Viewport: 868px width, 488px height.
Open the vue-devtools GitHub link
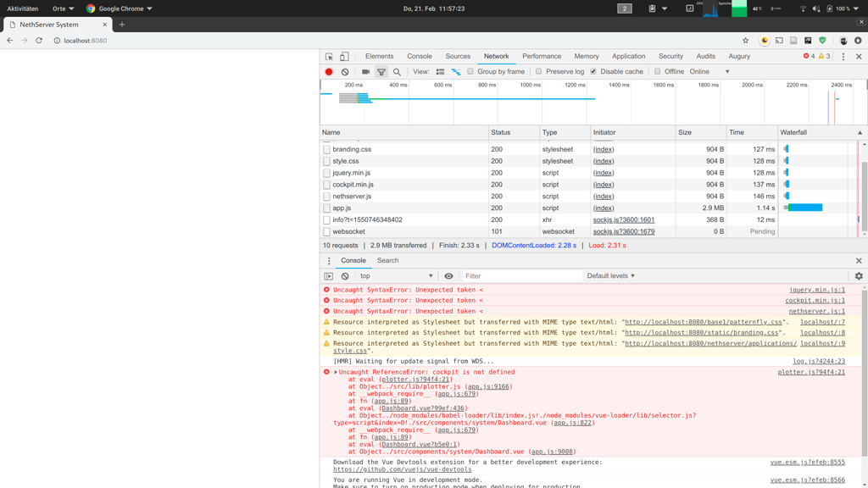click(x=403, y=469)
